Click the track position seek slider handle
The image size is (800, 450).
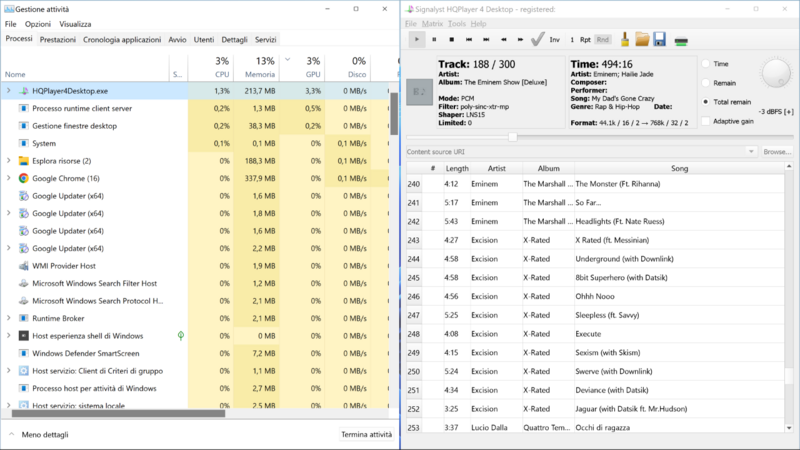(513, 137)
